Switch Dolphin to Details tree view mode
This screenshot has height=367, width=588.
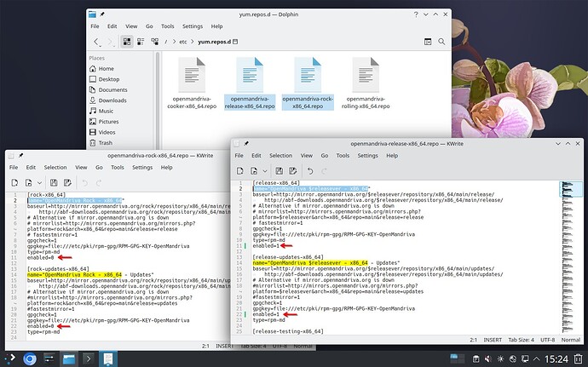[154, 42]
